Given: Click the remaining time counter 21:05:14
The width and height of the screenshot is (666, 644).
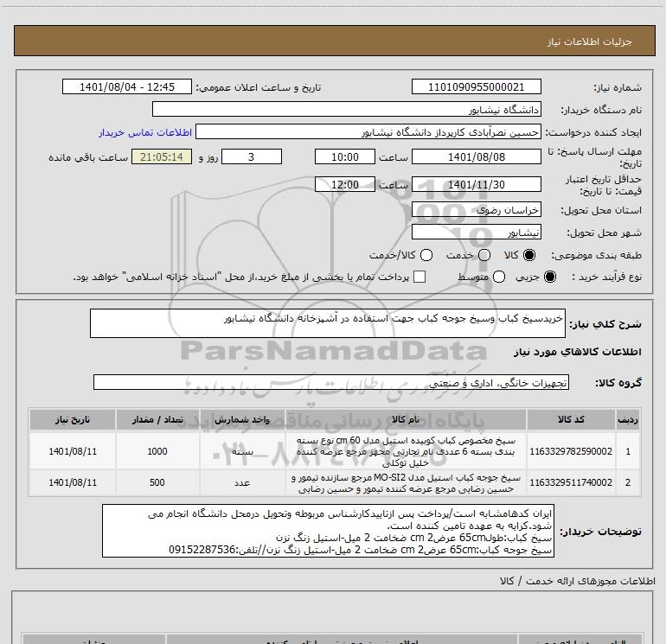Looking at the screenshot, I should click(x=162, y=156).
